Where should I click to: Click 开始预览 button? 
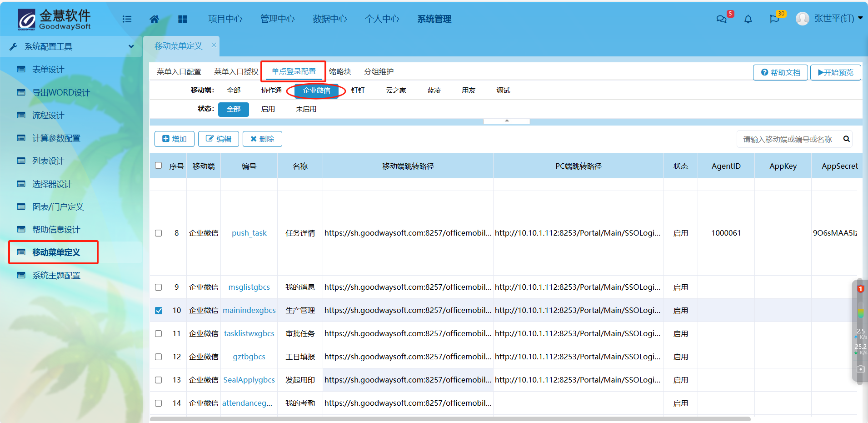pos(835,72)
